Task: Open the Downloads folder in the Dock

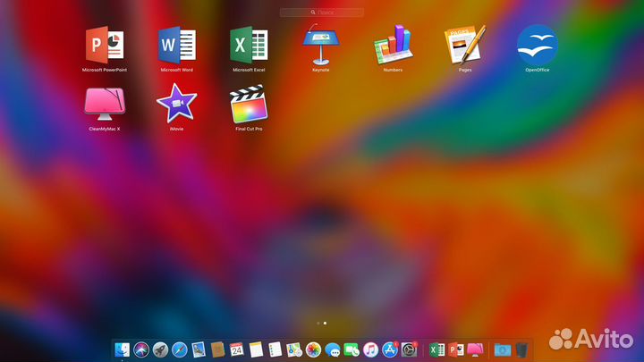Action: tap(503, 350)
